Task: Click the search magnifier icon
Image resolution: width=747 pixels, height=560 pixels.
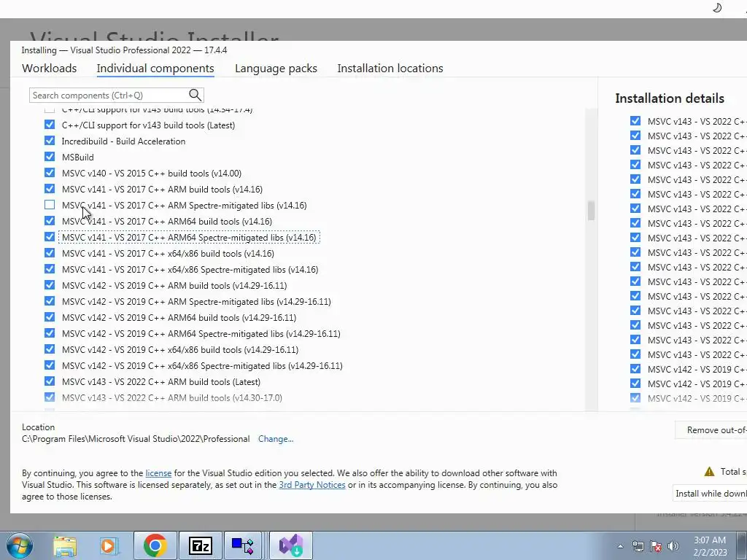Action: click(195, 95)
